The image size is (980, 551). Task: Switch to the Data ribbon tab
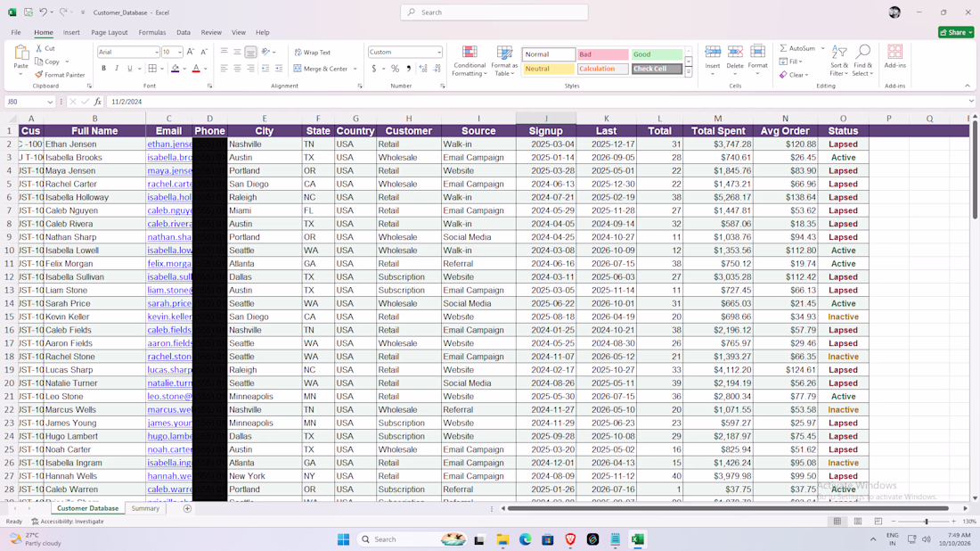click(184, 32)
